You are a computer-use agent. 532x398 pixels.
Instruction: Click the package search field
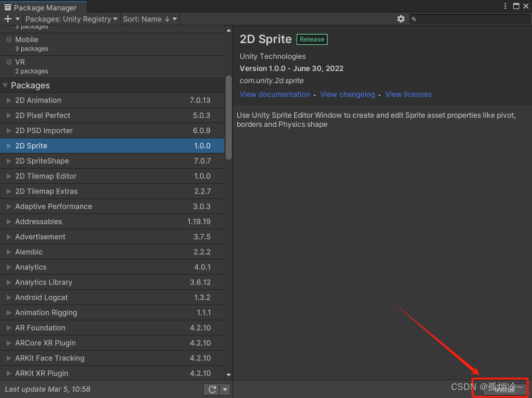click(x=470, y=19)
